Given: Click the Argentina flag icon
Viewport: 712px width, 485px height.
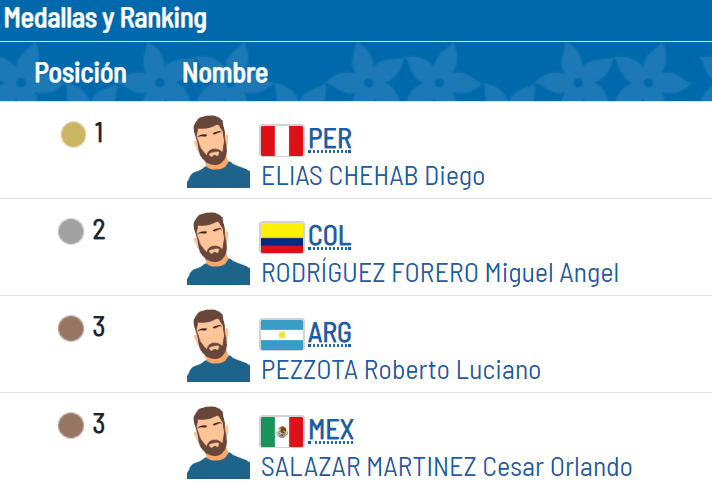Looking at the screenshot, I should [x=282, y=335].
